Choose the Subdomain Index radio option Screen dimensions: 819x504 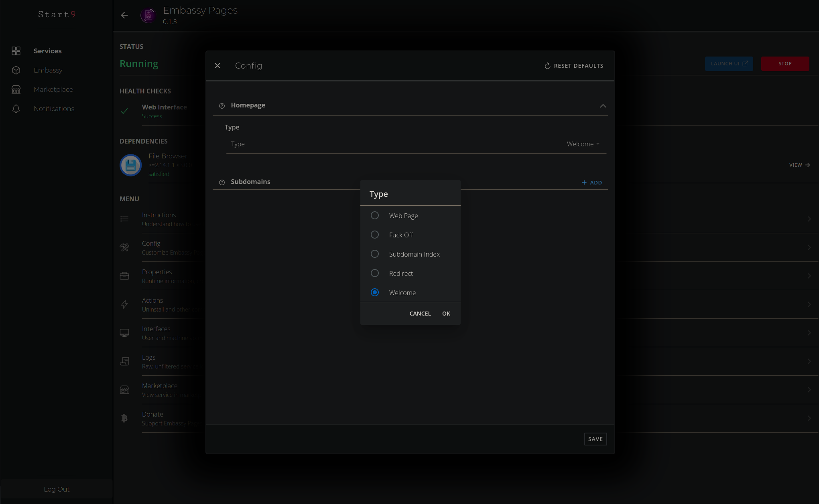coord(375,254)
